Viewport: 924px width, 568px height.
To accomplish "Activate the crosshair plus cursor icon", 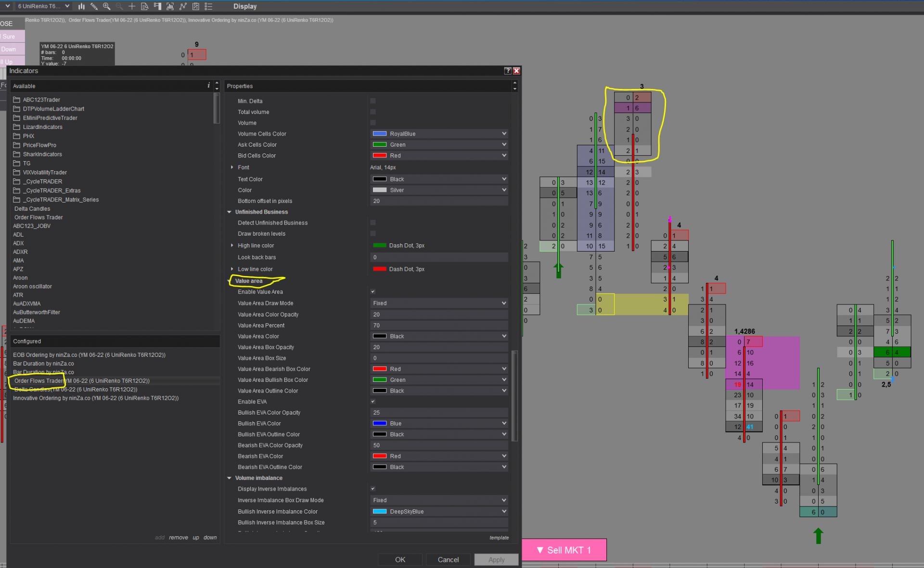I will click(131, 6).
